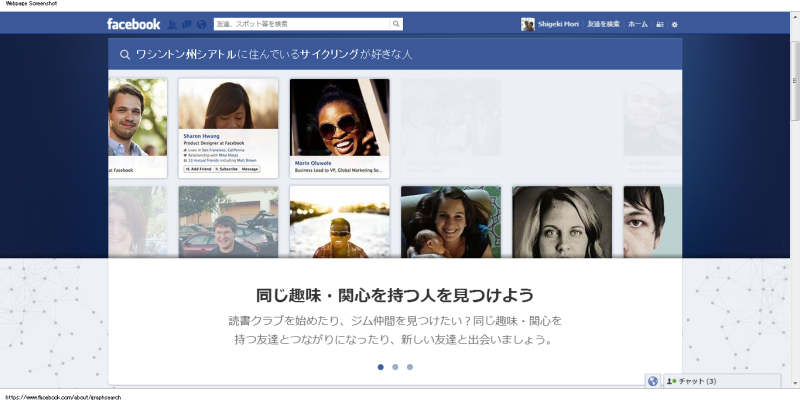Switch to the second carousel slide dot

pos(395,367)
